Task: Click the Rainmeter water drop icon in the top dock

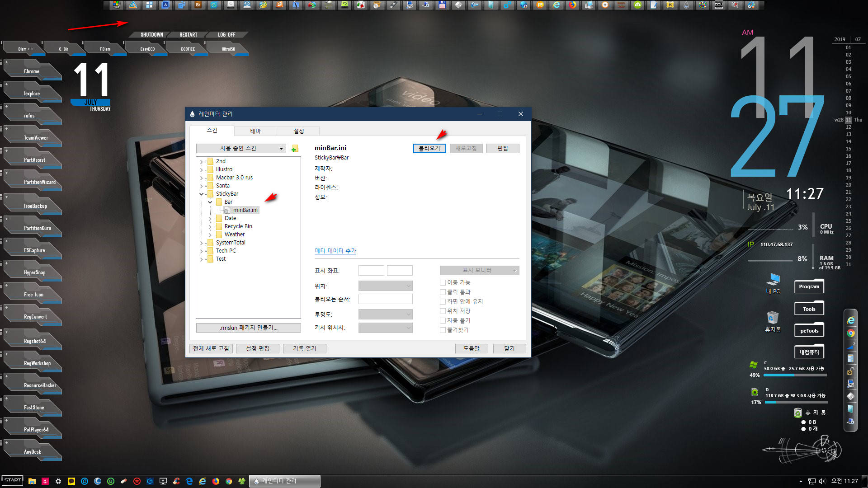Action: [x=686, y=5]
